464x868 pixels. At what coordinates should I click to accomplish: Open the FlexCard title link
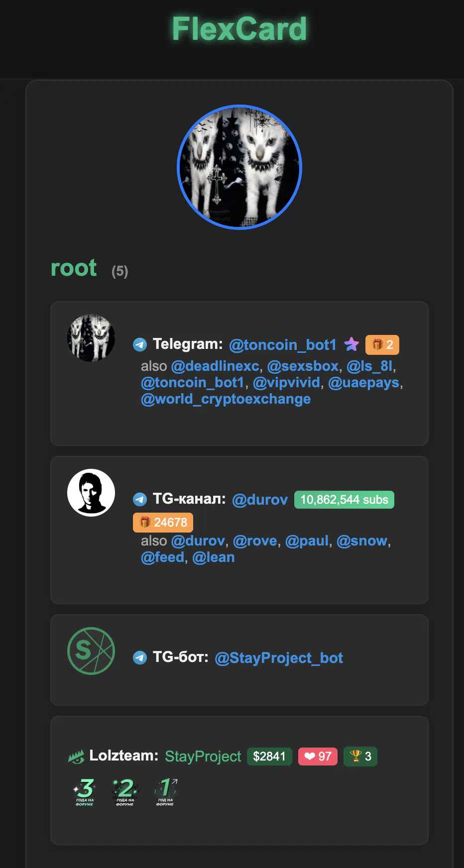pos(239,29)
